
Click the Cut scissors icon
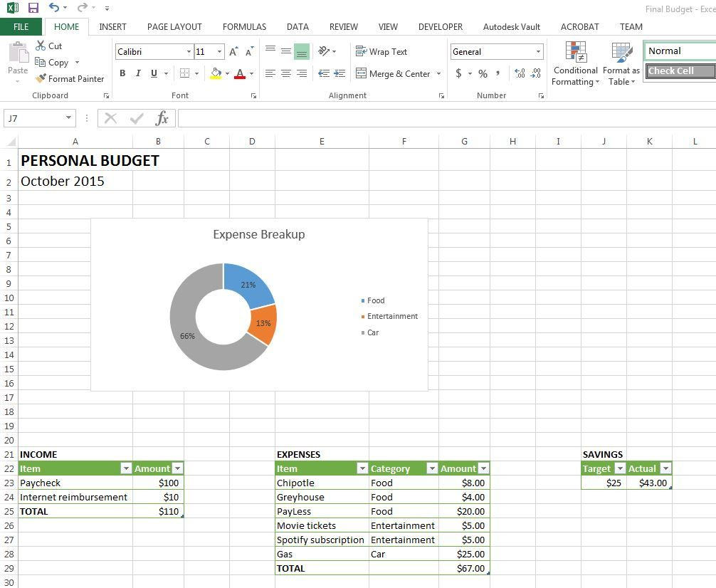(x=40, y=46)
